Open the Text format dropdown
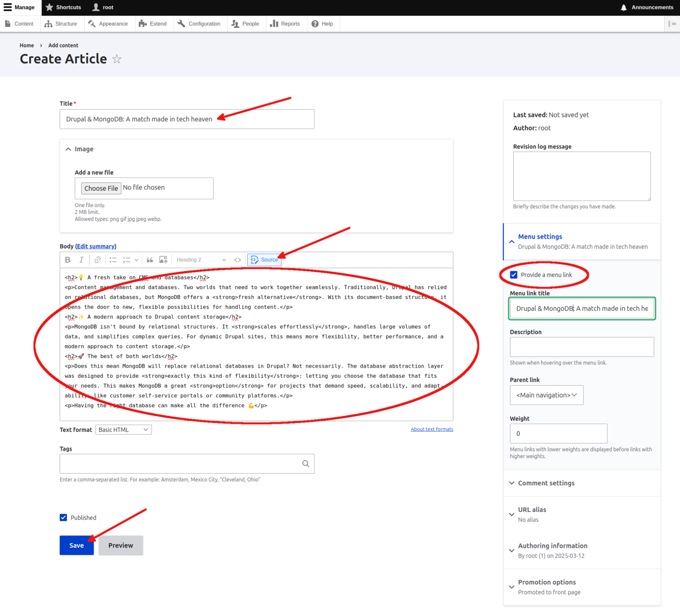The image size is (680, 616). coord(123,430)
